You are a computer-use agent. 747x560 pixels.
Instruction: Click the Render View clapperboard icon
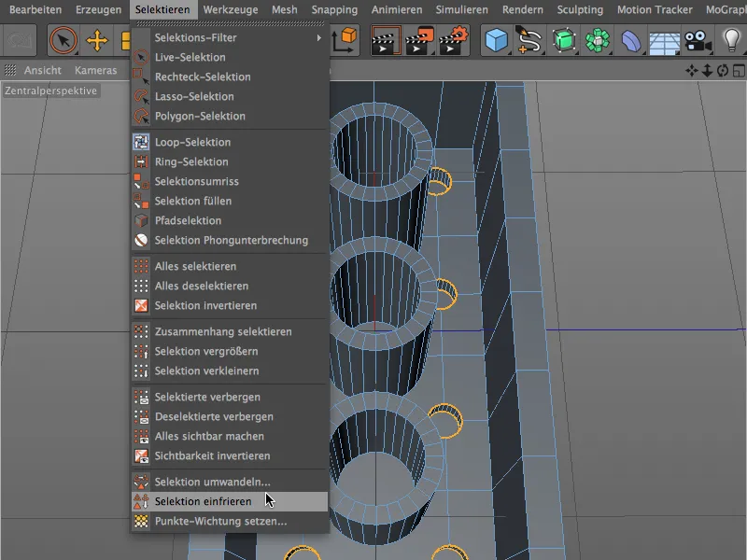point(385,40)
